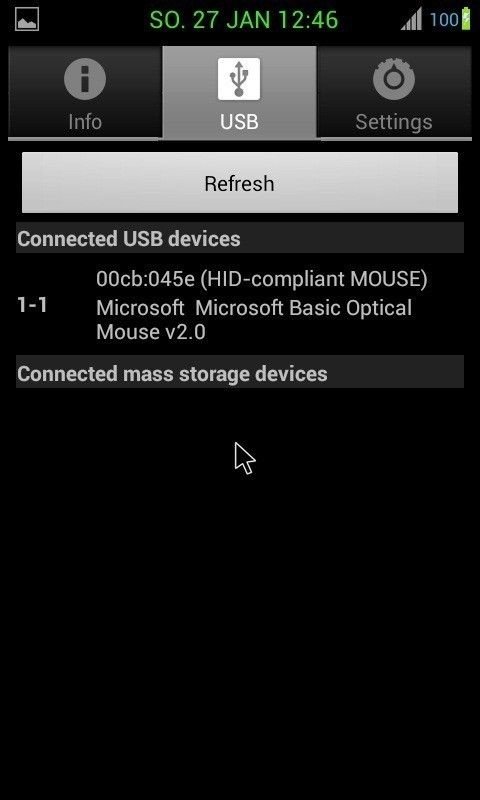The width and height of the screenshot is (480, 800).
Task: Tap the USB trident symbol icon
Action: click(x=239, y=79)
